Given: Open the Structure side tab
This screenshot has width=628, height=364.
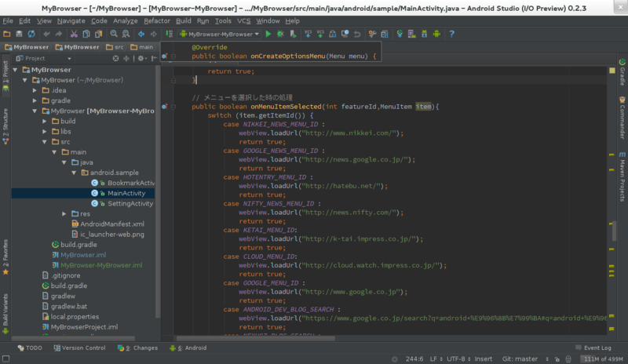Looking at the screenshot, I should 5,126.
